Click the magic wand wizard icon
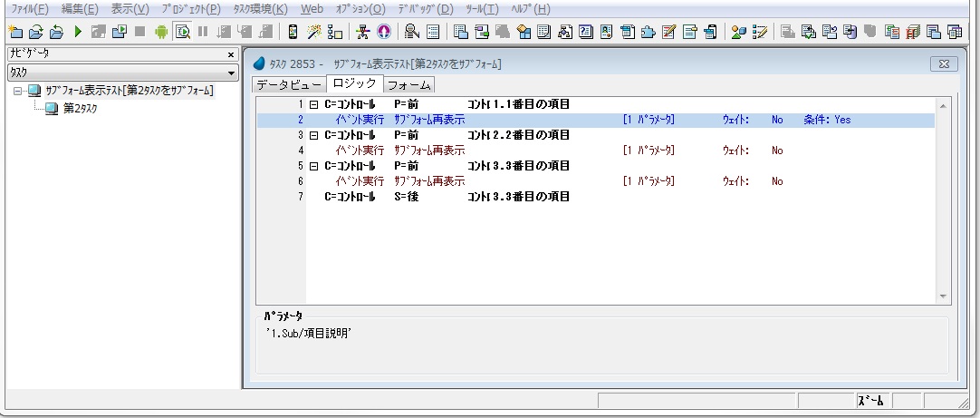Screen dimensions: 980x418 coord(313,31)
